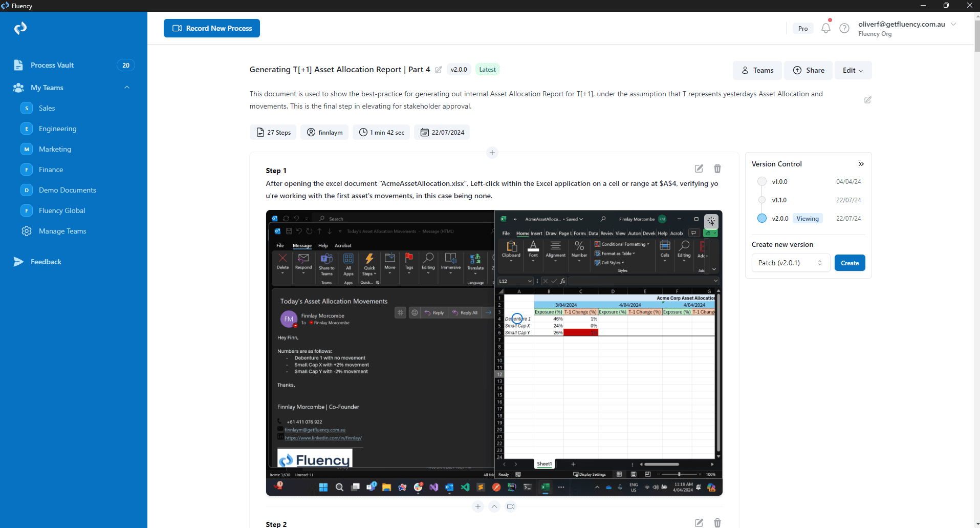
Task: Open the Fluency Global team
Action: click(62, 210)
